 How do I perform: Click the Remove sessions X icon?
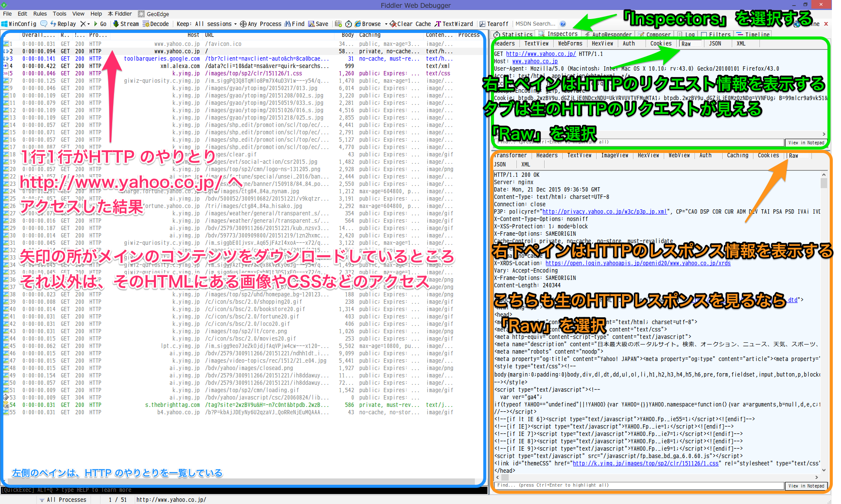point(83,24)
